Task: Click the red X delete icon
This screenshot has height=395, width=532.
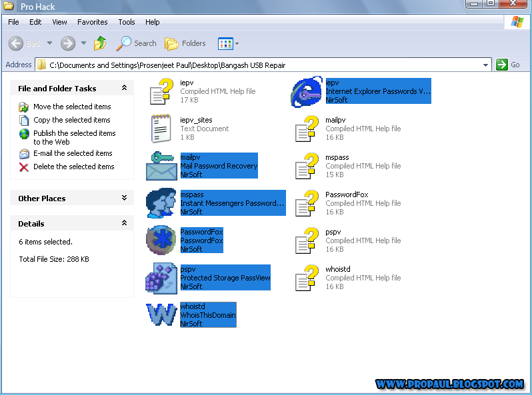Action: point(24,167)
